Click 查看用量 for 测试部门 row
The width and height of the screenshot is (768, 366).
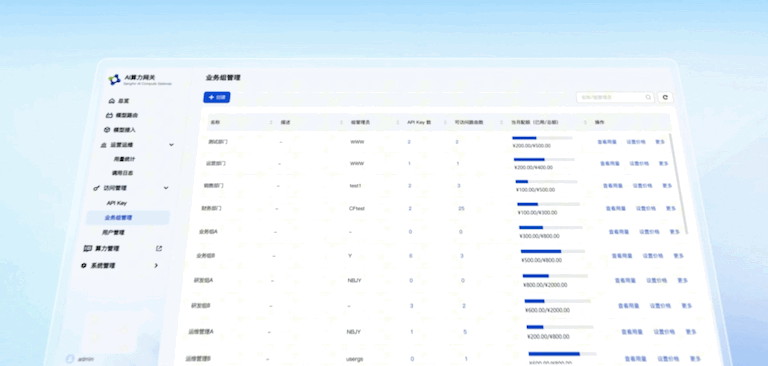click(x=607, y=142)
